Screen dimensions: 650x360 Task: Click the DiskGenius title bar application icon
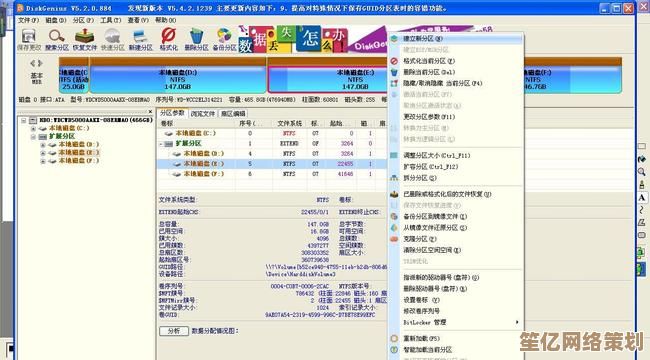point(20,8)
